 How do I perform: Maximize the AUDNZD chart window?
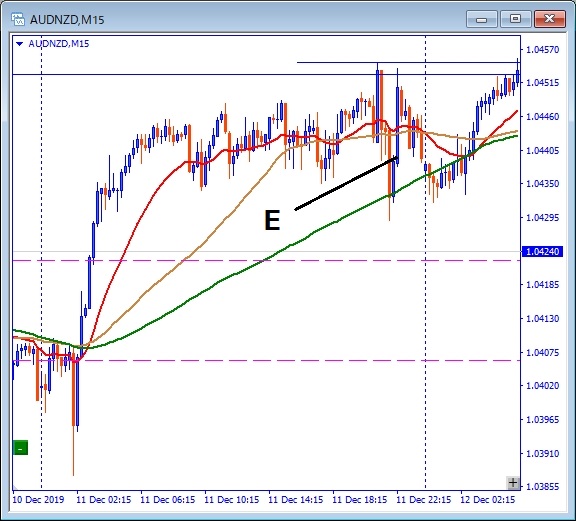tap(515, 18)
